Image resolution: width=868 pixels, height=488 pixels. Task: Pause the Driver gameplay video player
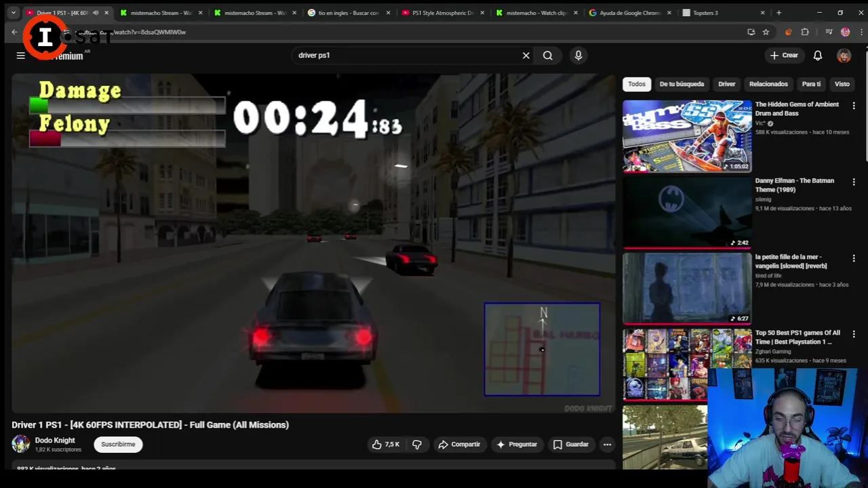coord(313,243)
